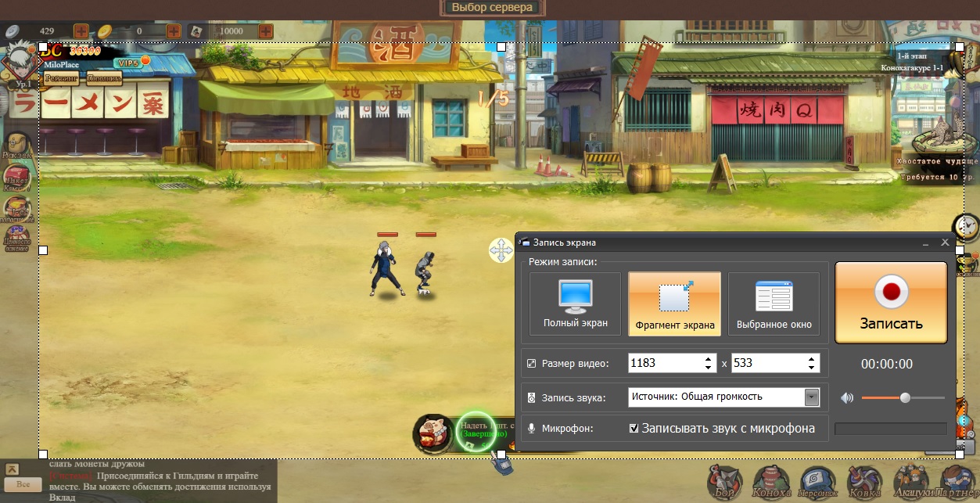Adjust the recording volume slider
This screenshot has height=503, width=980.
[x=903, y=397]
